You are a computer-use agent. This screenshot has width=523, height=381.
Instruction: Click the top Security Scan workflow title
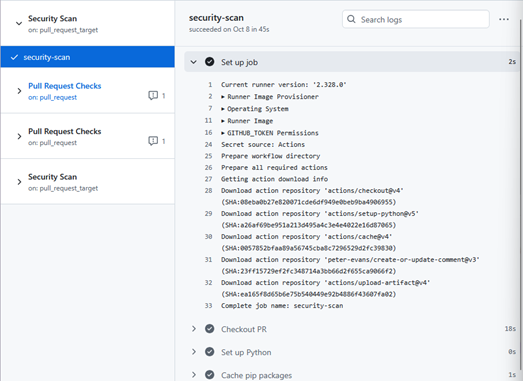click(52, 19)
